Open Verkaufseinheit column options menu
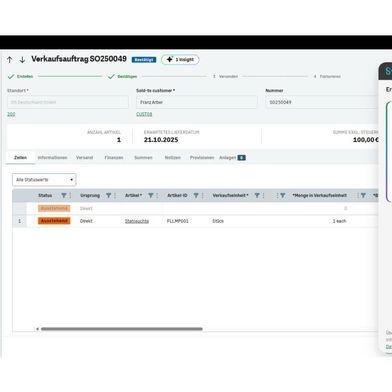 point(263,195)
